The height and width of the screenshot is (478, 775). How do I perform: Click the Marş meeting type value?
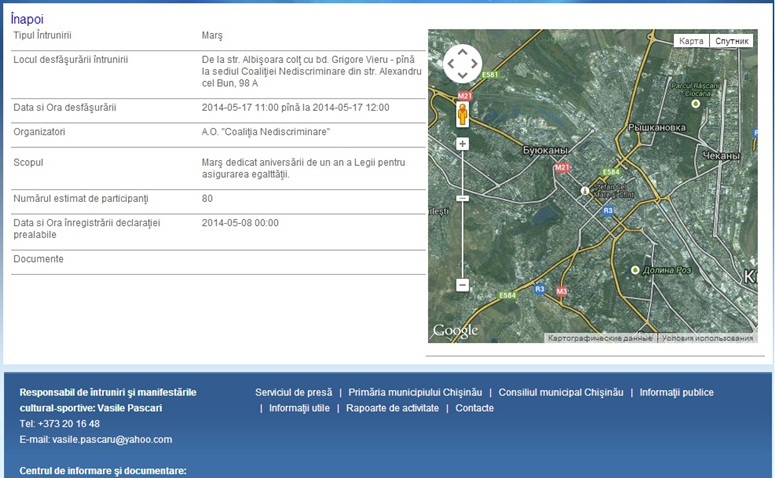click(212, 36)
